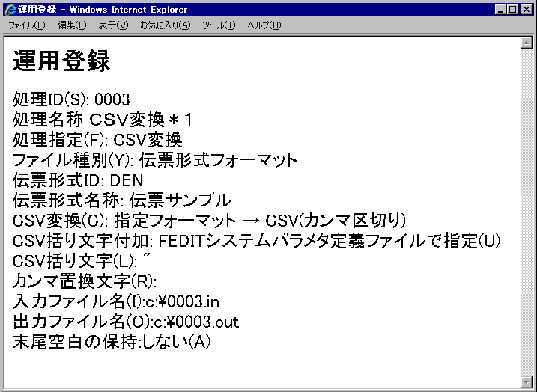Click the 入力ファイル名(I):c:¥0003.in line

tap(116, 301)
